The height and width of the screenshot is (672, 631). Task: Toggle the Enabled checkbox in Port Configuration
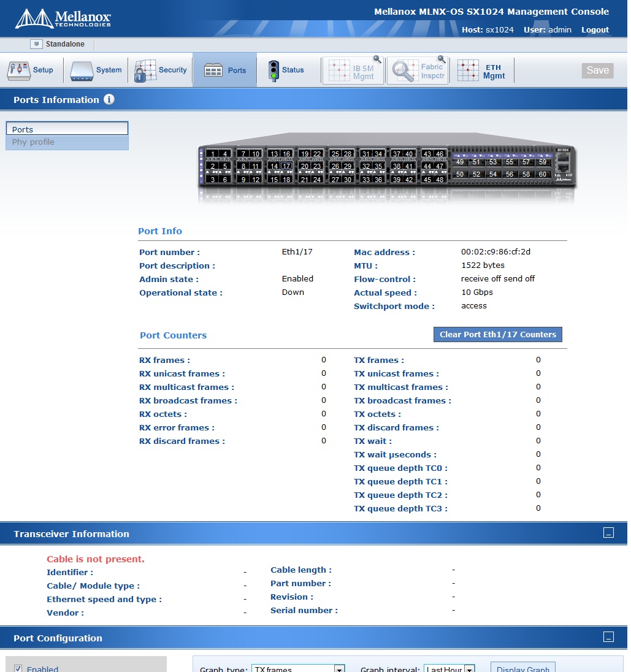pyautogui.click(x=18, y=668)
